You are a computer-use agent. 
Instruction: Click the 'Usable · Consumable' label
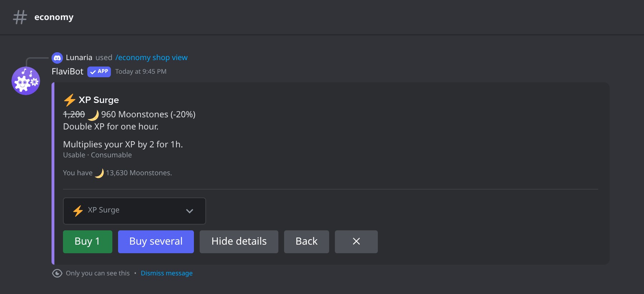pyautogui.click(x=98, y=155)
